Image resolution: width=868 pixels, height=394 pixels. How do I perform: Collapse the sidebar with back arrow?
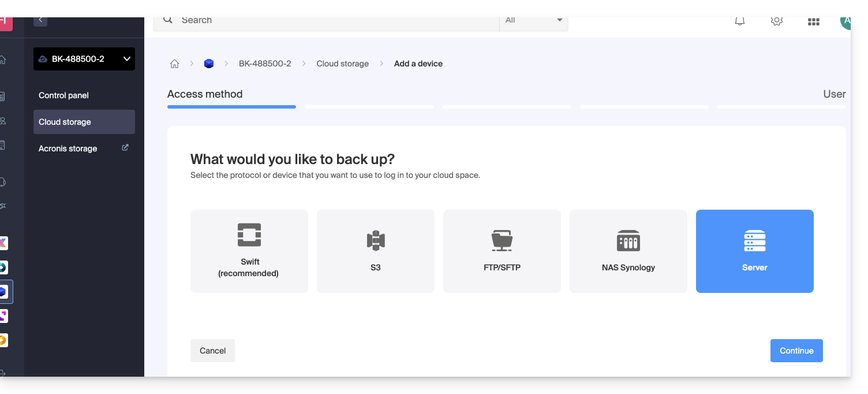click(x=40, y=20)
